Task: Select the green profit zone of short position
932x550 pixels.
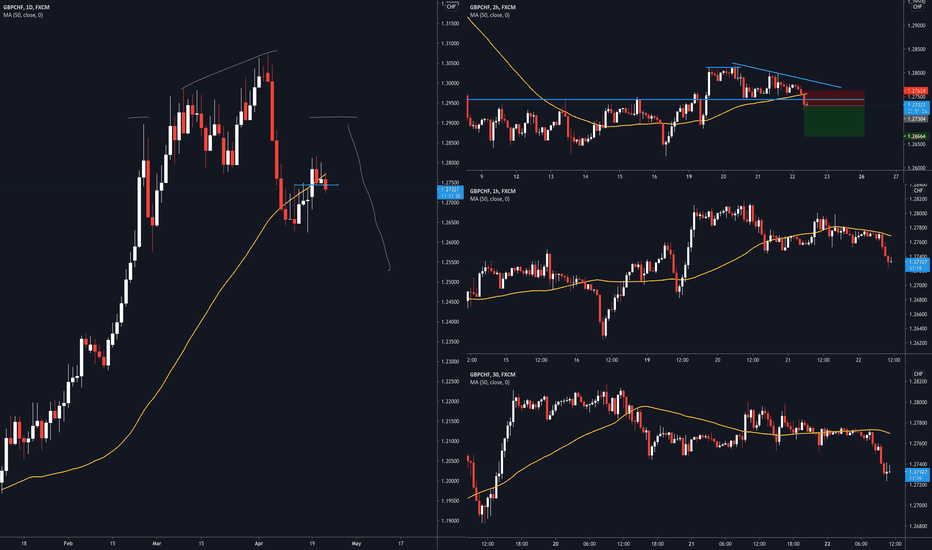Action: click(835, 121)
